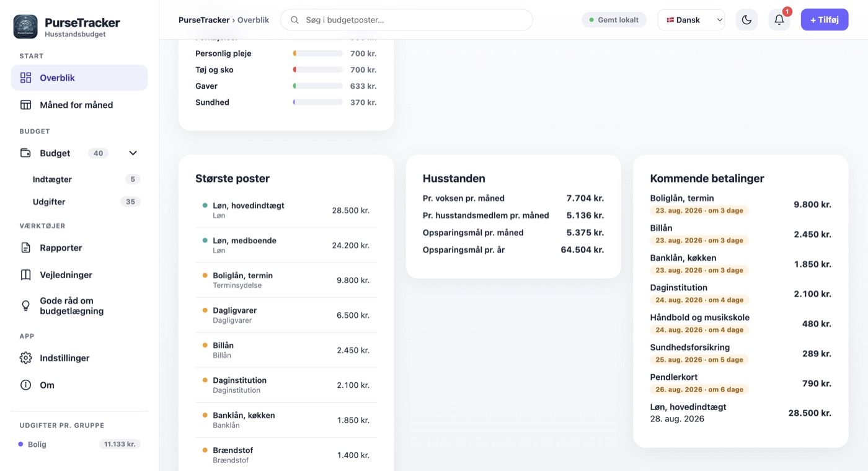Select Boliglån, termin in Største poster

coord(286,280)
